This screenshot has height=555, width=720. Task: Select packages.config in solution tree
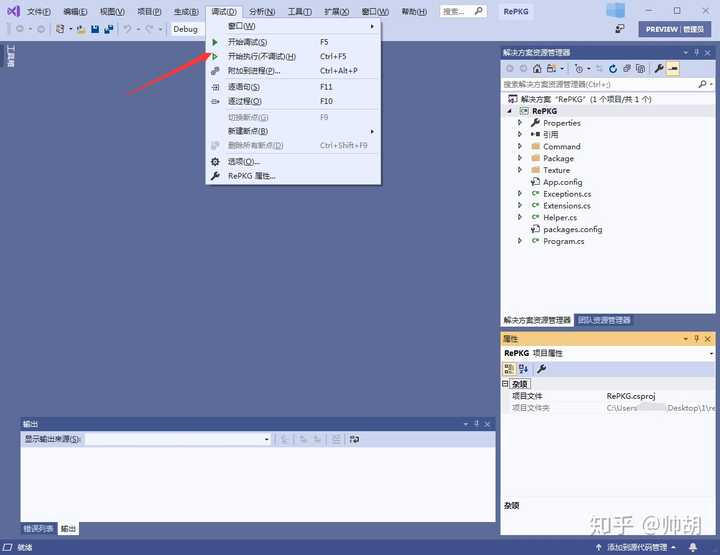(572, 229)
